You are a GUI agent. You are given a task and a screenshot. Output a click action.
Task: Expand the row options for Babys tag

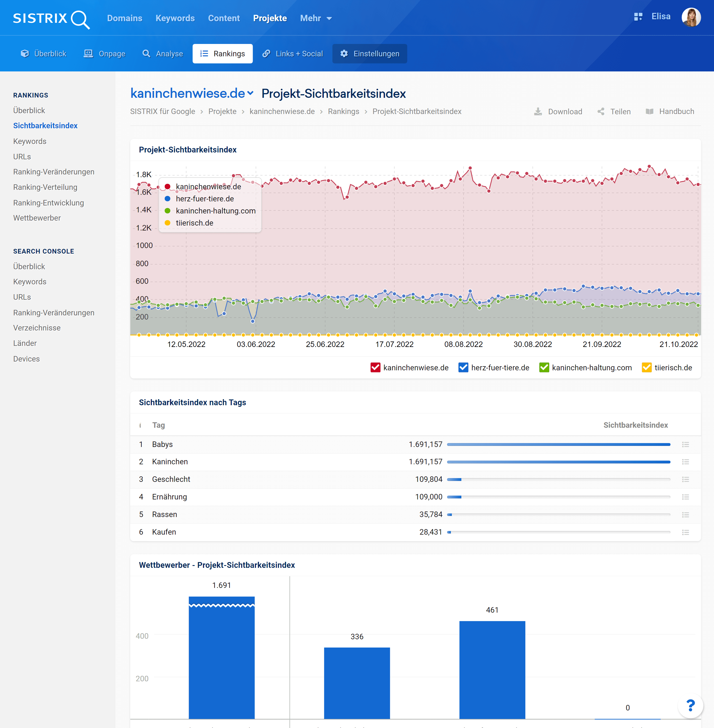point(686,444)
